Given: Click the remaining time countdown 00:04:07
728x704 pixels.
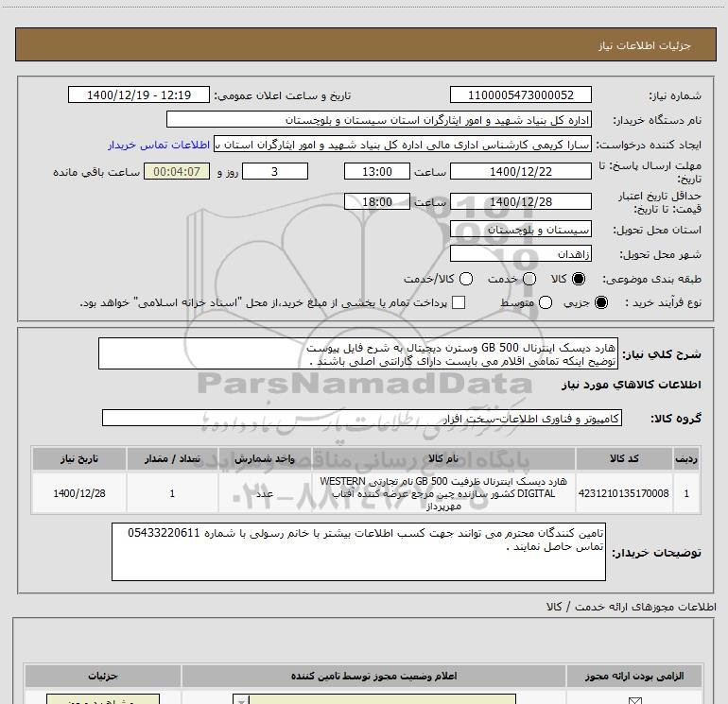Looking at the screenshot, I should [177, 172].
